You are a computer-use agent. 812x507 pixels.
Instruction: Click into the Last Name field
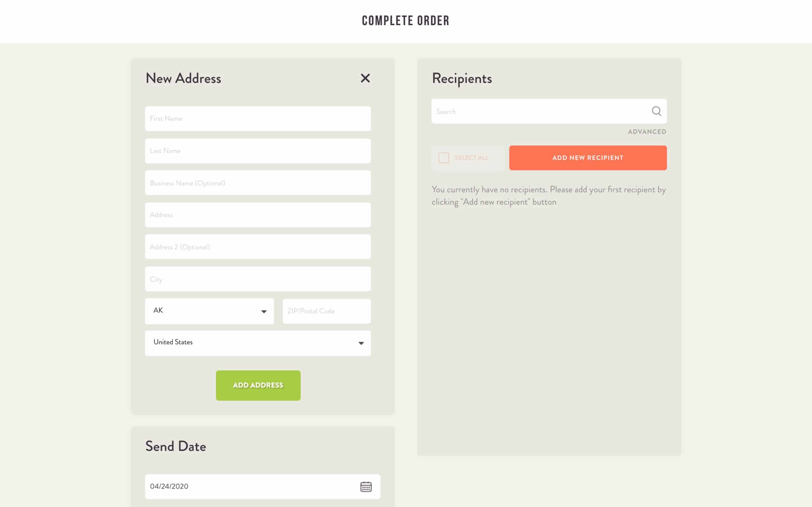coord(257,151)
